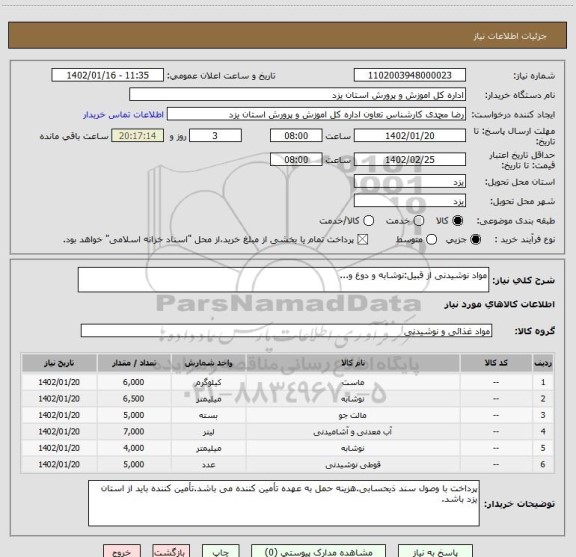Click the تاریخ نیاز column header
Screen dimensions: 576x557
[59, 363]
